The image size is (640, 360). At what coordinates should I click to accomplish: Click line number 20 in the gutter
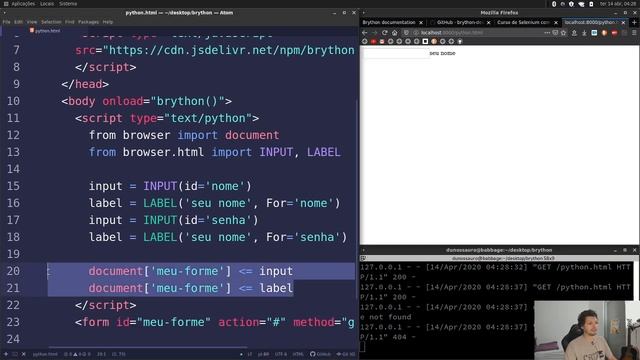pos(13,271)
